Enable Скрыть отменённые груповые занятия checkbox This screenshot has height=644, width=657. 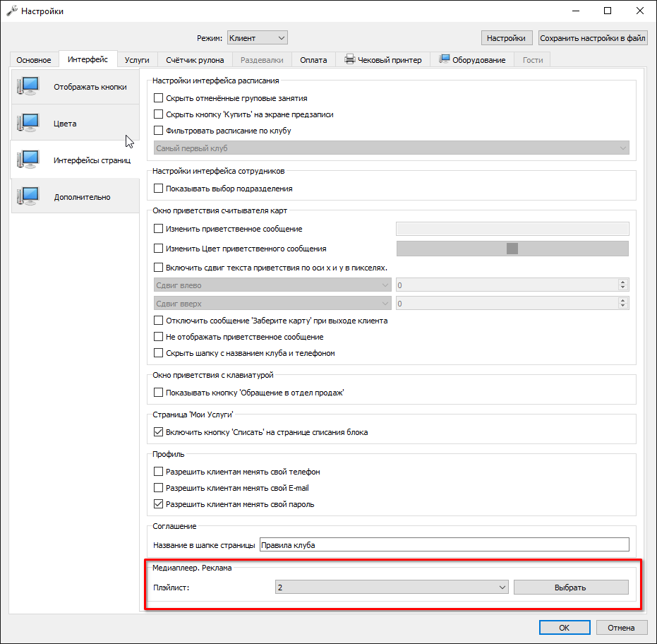tap(158, 98)
